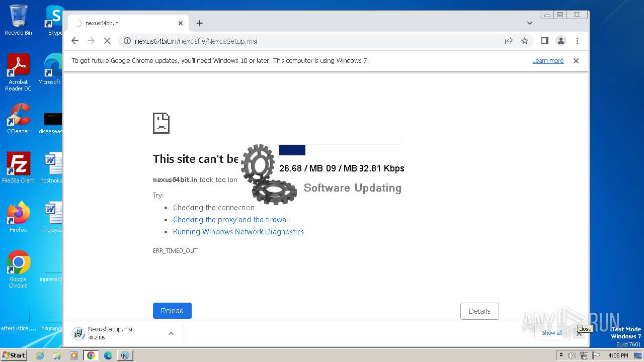644x362 pixels.
Task: Open the volume speaker tray icon
Action: pos(572,355)
